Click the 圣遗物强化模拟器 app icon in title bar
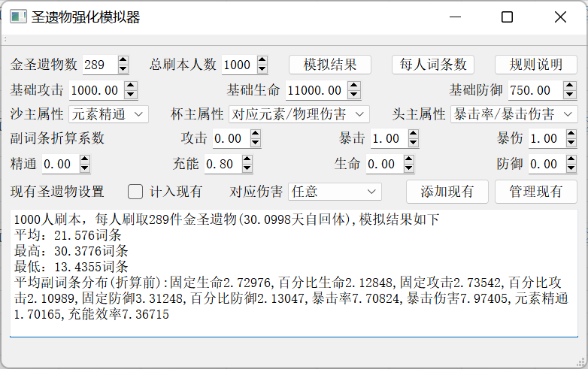This screenshot has height=369, width=588. tap(17, 17)
